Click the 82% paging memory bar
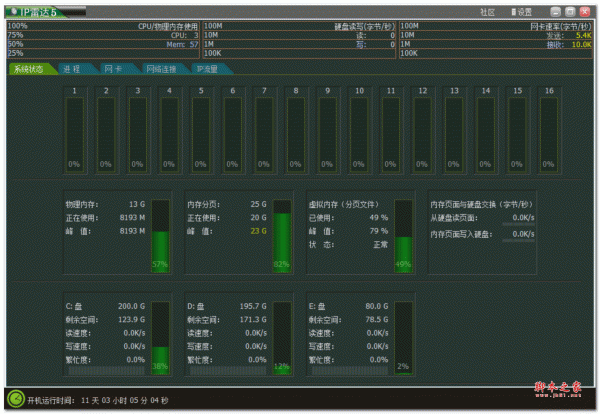Screen dimensions: 600x414 click(x=282, y=236)
